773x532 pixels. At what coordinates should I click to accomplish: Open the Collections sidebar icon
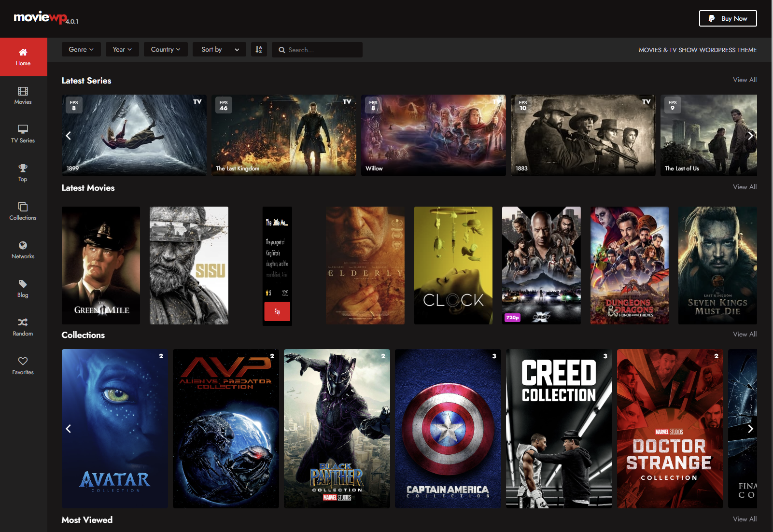coord(22,211)
